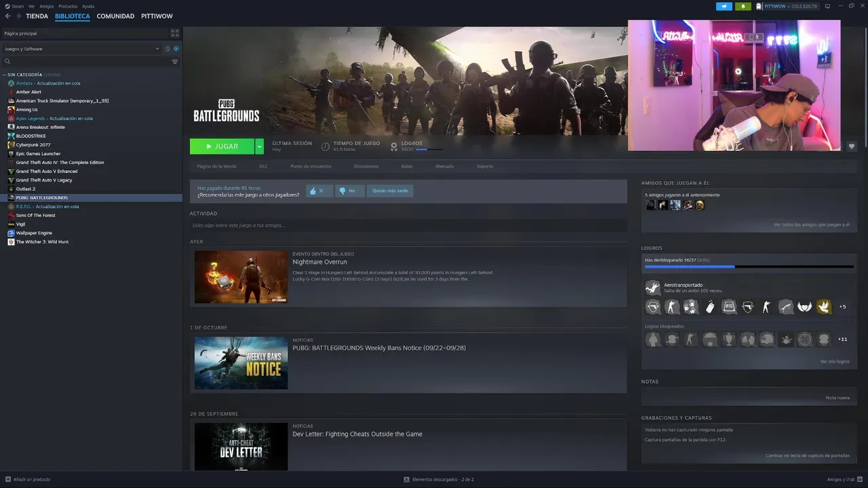Expand the Juegos y Software filter dropdown
This screenshot has height=488, width=868.
[81, 49]
